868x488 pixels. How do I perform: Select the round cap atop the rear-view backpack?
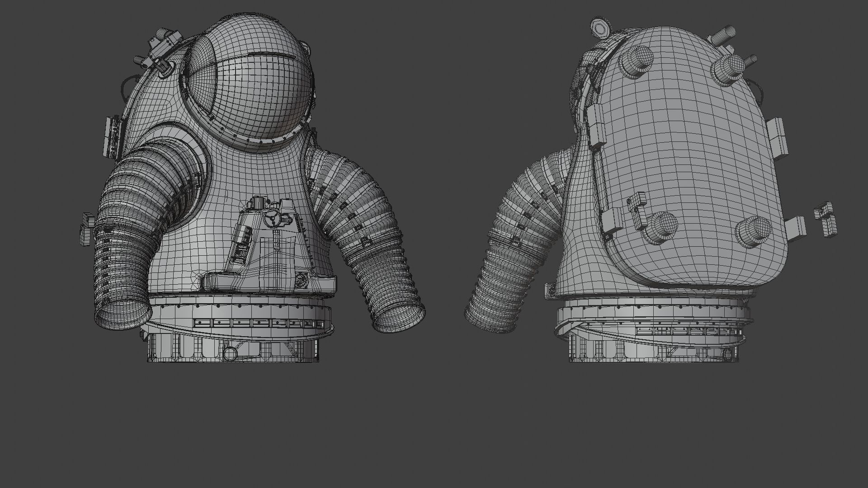click(601, 28)
